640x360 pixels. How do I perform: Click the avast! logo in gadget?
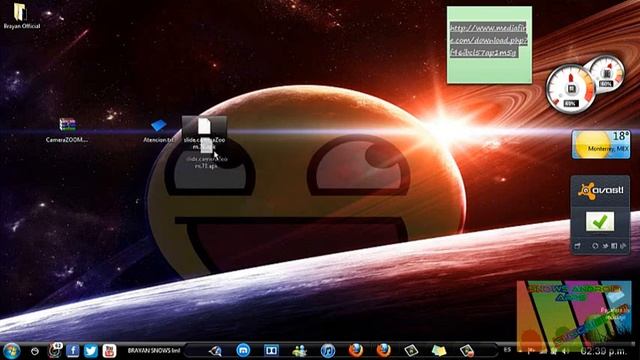pos(600,191)
